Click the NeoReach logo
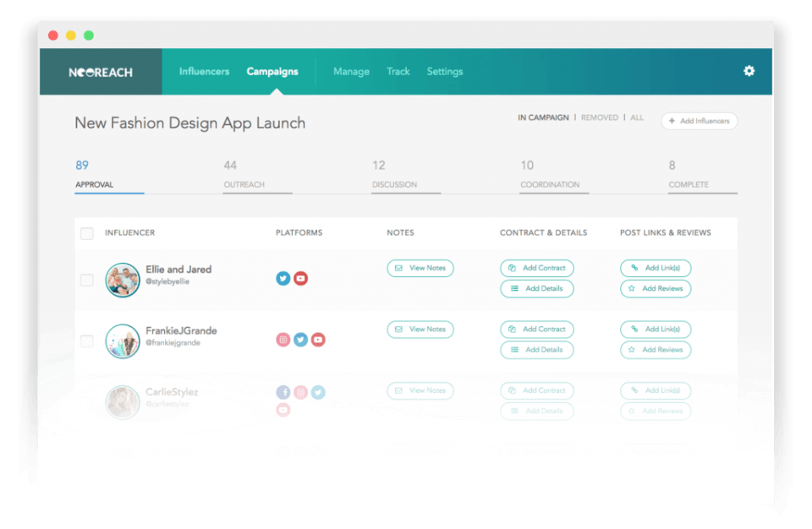Screen dimensions: 812x529 point(101,73)
